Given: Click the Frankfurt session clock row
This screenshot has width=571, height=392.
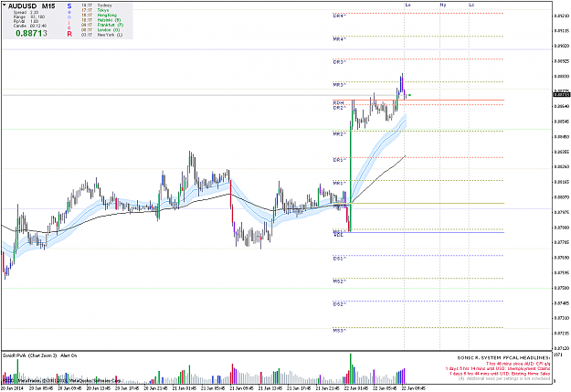Looking at the screenshot, I should click(102, 26).
